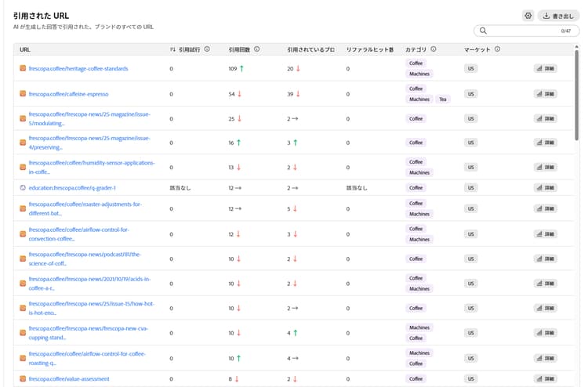Open podcast/81/the-science-of-coff link
This screenshot has height=387, width=588.
(85, 259)
